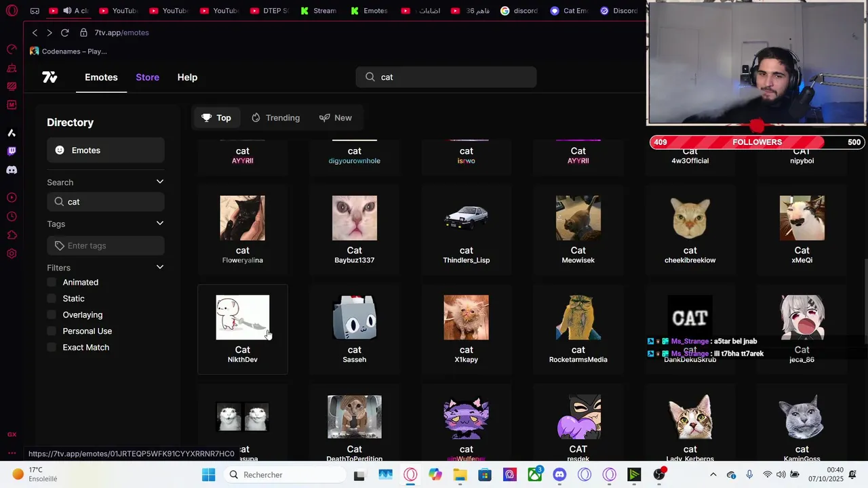Open the cat emote by Sasseh
The height and width of the screenshot is (488, 868).
355,329
